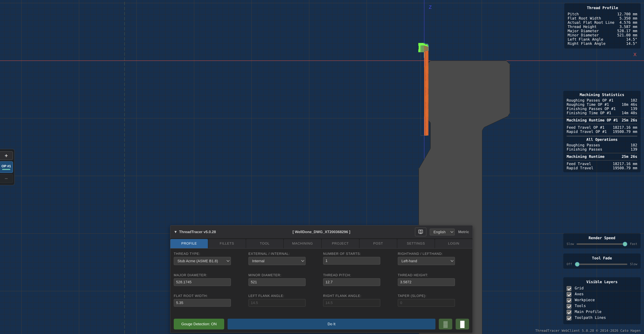Change External/Internal selection to External
The width and height of the screenshot is (644, 334).
tap(277, 261)
